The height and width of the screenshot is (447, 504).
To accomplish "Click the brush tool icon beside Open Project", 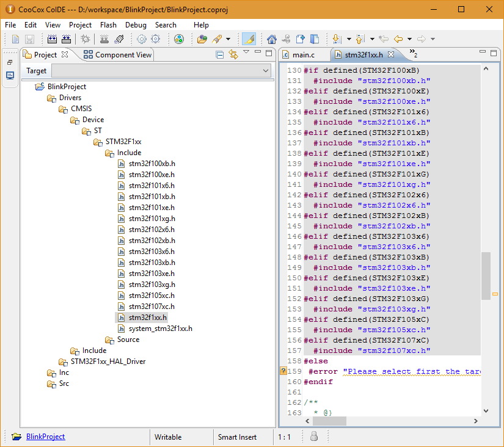I will (217, 39).
